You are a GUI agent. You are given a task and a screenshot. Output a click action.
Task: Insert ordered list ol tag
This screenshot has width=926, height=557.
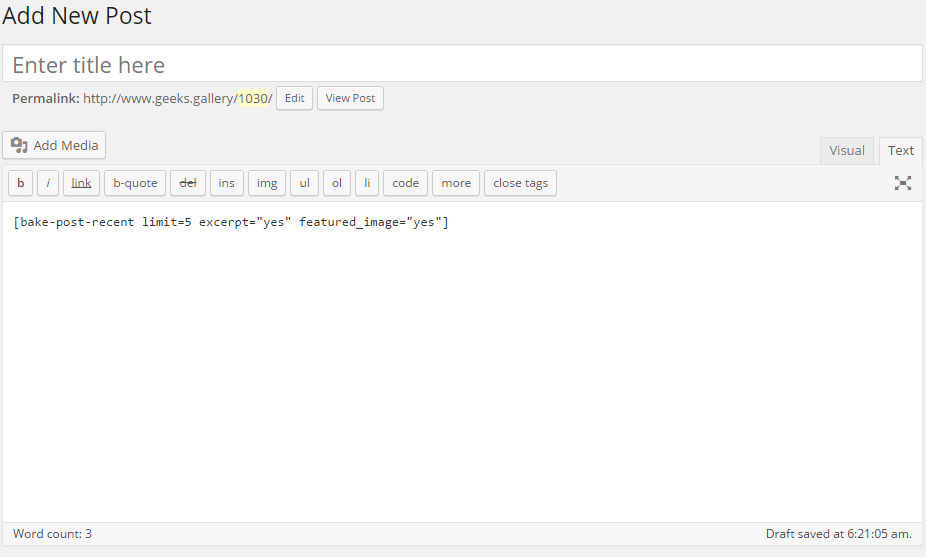coord(337,183)
